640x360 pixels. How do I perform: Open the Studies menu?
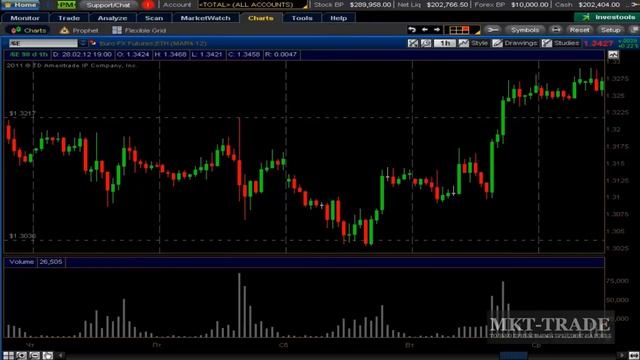click(x=561, y=43)
